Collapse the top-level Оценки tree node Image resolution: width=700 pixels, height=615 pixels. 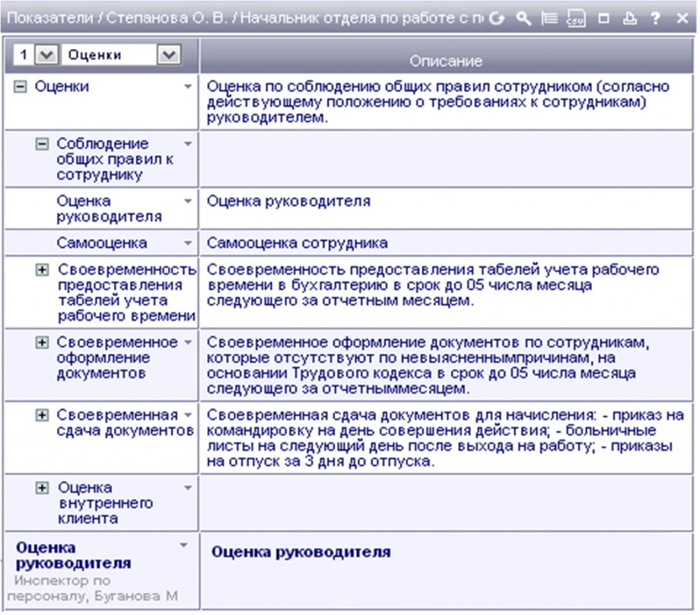pyautogui.click(x=20, y=87)
